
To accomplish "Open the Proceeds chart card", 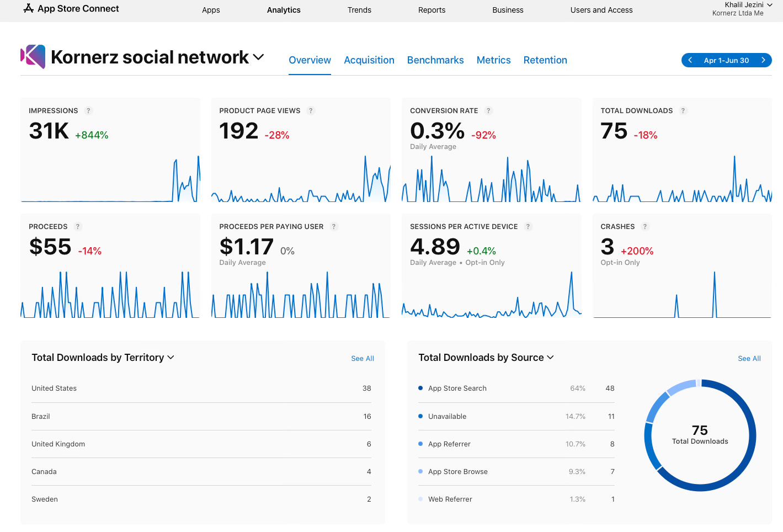I will point(110,267).
